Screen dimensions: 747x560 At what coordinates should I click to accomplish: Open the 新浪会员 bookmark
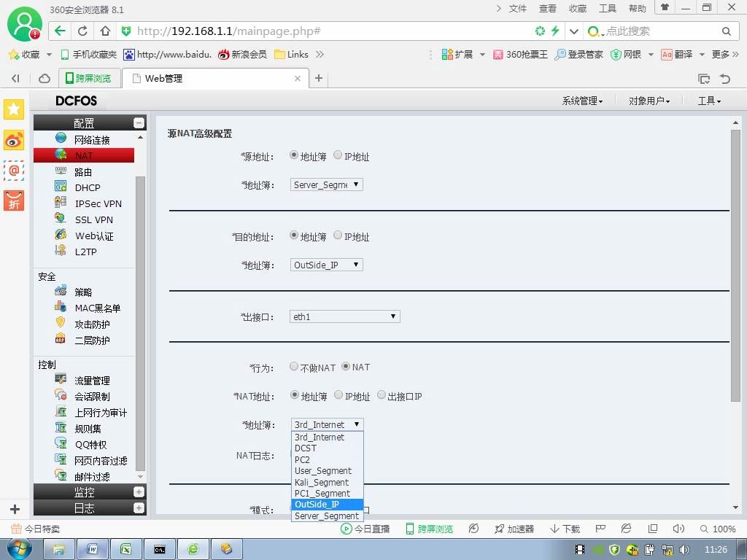click(x=242, y=54)
